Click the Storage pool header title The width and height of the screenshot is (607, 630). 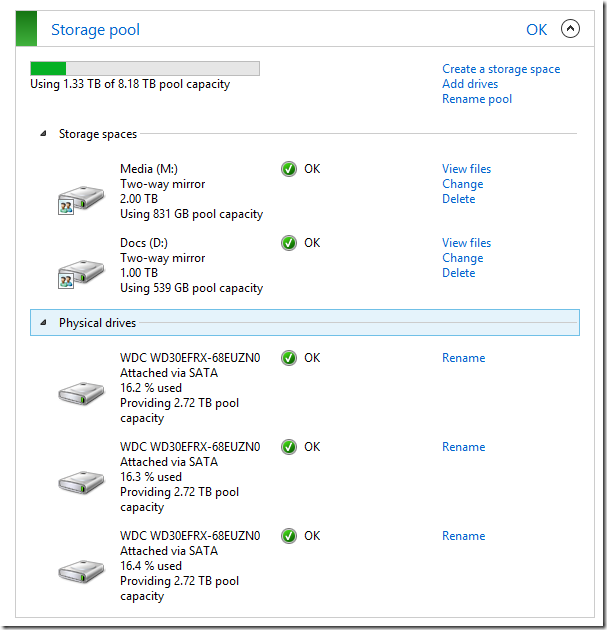95,30
